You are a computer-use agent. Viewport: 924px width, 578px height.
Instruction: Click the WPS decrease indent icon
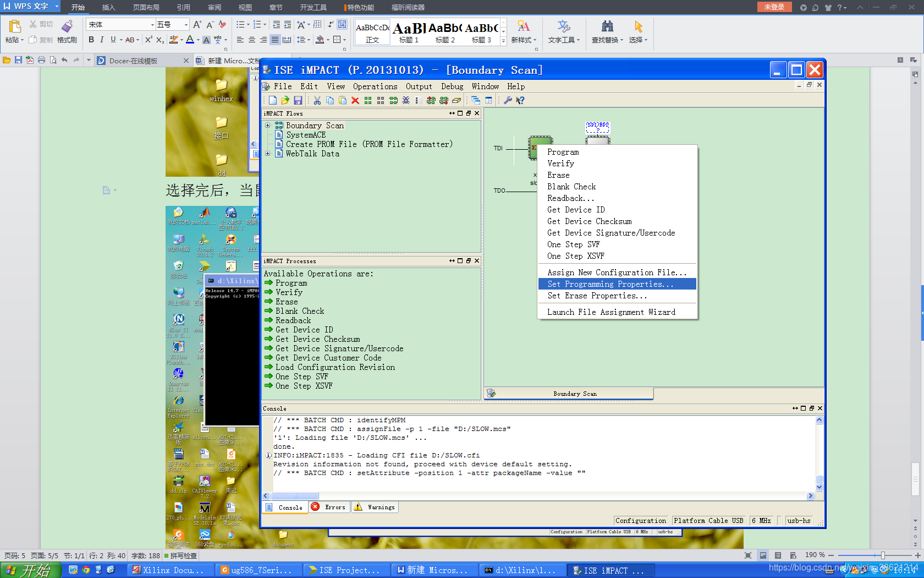coord(276,25)
